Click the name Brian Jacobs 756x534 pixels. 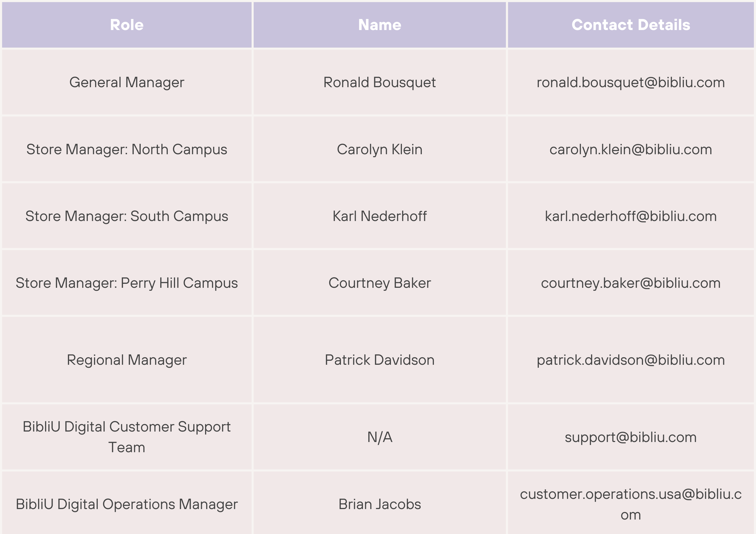[x=380, y=504]
